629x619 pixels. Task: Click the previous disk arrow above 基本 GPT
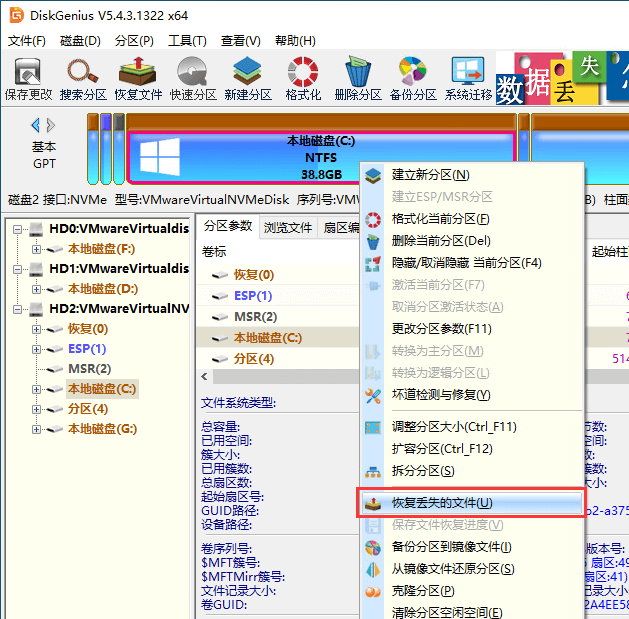pos(36,125)
